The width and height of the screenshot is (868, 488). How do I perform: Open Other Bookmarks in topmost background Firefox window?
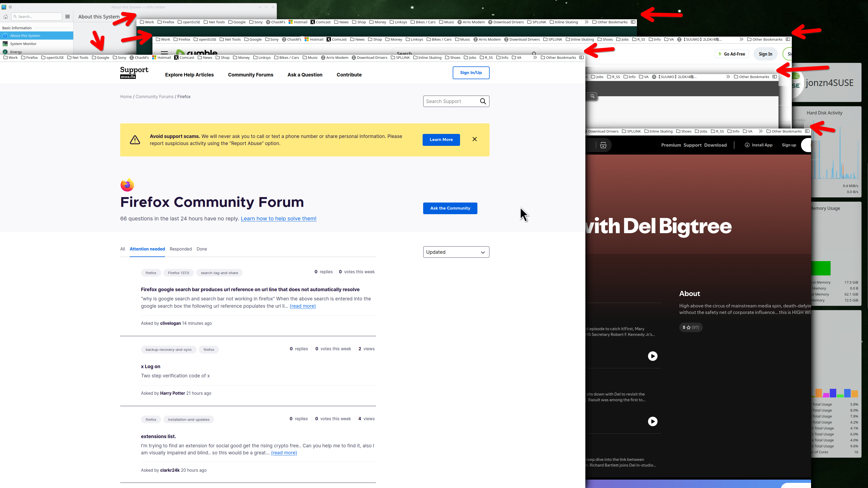[610, 22]
